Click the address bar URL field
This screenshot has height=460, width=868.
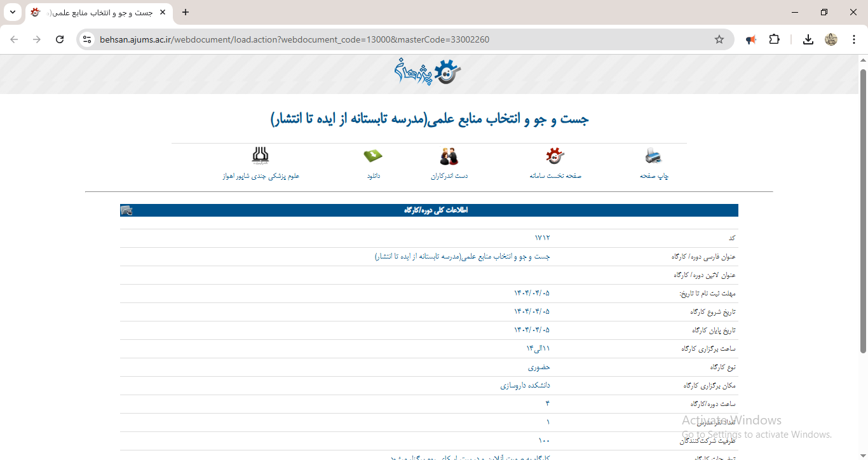click(381, 39)
